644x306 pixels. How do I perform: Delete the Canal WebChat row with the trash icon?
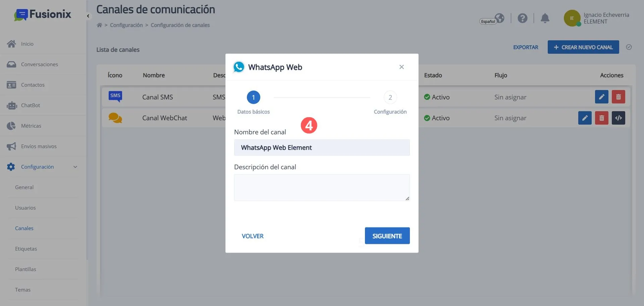point(601,118)
